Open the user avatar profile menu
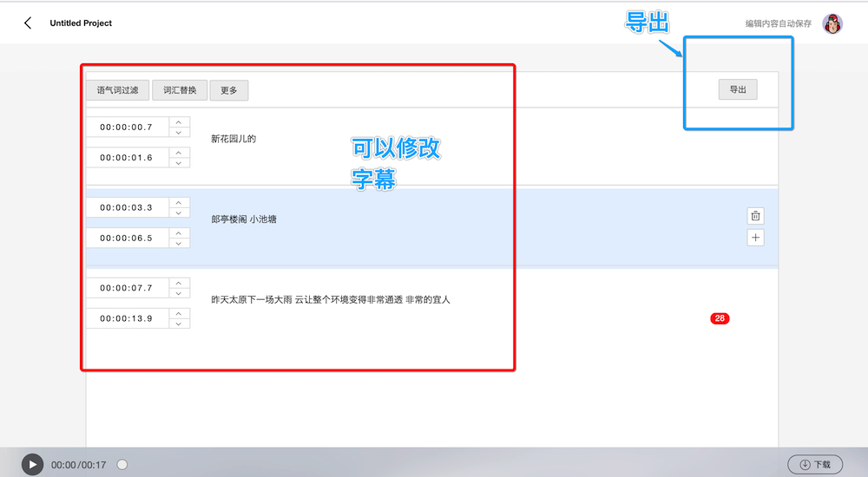 pyautogui.click(x=832, y=24)
